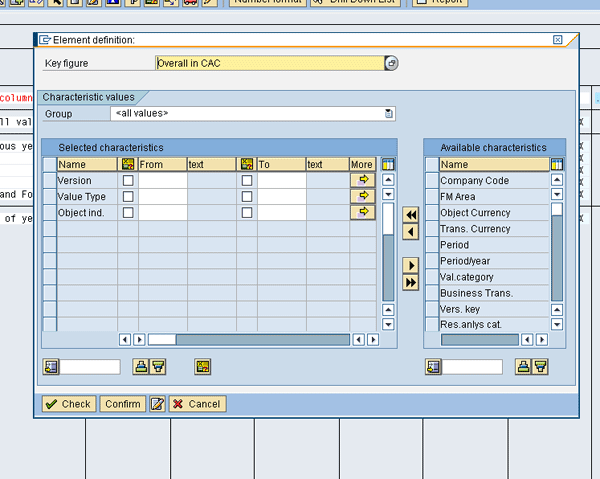
Task: Select Company Code in Available characteristics
Action: [475, 181]
